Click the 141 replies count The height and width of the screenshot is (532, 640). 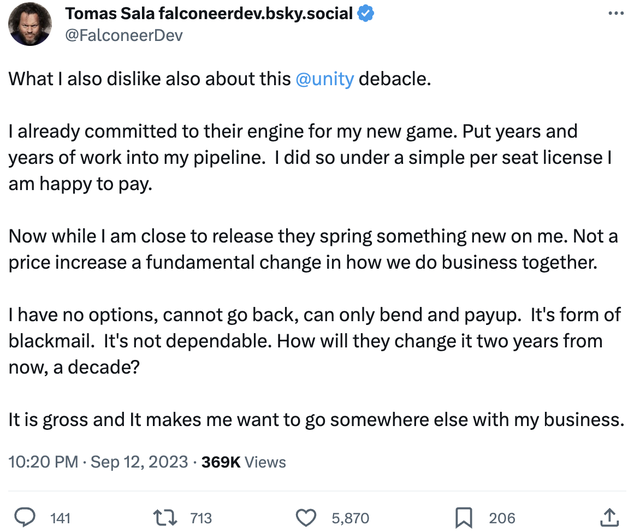point(60,518)
